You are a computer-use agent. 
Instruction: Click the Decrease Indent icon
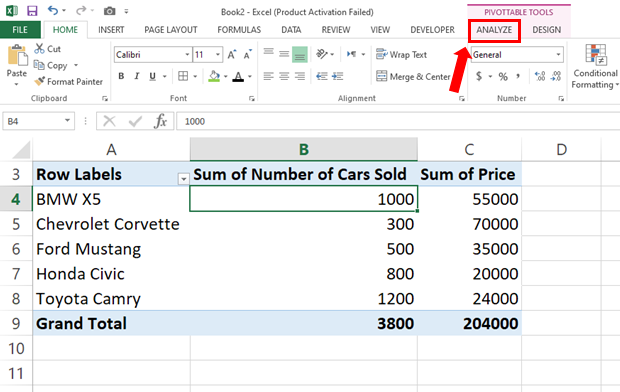322,76
